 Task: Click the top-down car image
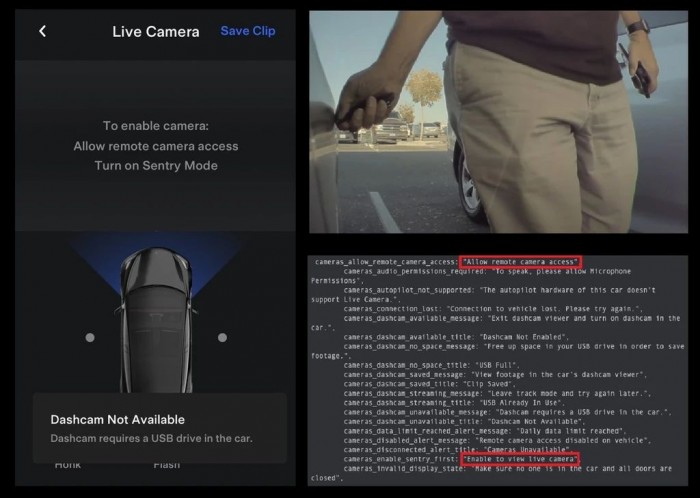click(156, 320)
